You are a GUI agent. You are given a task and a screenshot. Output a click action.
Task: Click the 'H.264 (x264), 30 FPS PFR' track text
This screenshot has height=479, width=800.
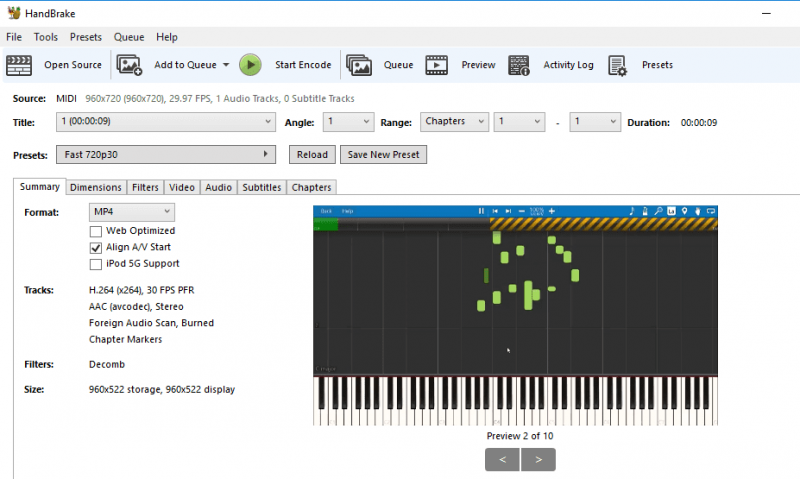click(141, 290)
